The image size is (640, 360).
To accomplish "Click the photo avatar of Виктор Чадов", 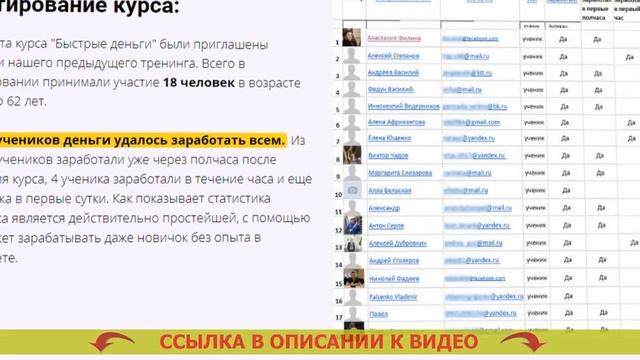I will pyautogui.click(x=352, y=156).
